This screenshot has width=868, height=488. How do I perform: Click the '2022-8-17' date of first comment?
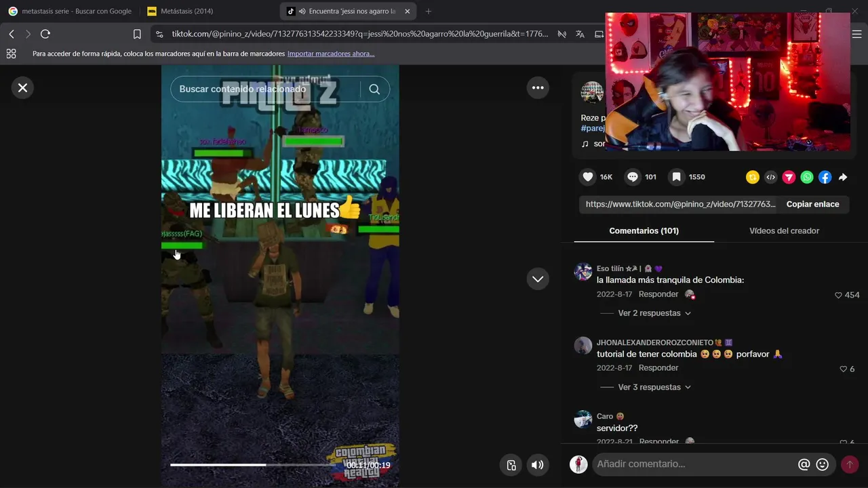tap(614, 294)
